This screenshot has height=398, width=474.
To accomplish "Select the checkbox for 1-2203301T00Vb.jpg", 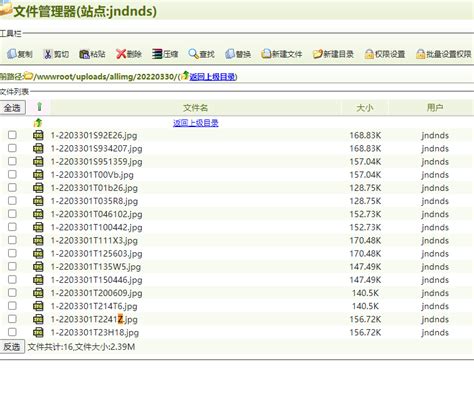I will 12,174.
